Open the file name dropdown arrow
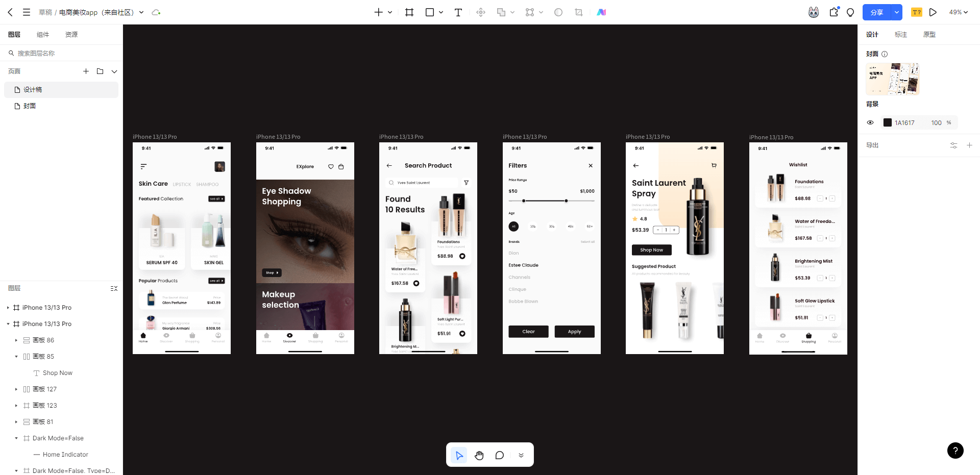This screenshot has height=475, width=980. point(141,12)
